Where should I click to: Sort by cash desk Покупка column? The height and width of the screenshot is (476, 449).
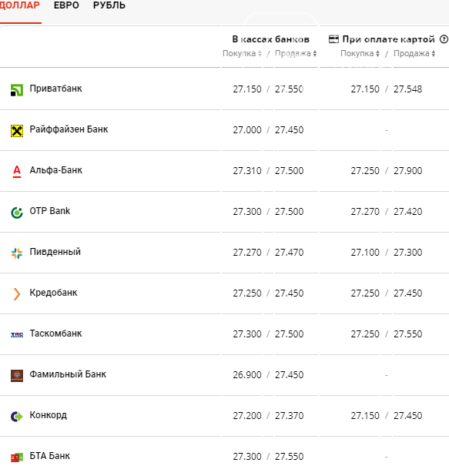243,53
